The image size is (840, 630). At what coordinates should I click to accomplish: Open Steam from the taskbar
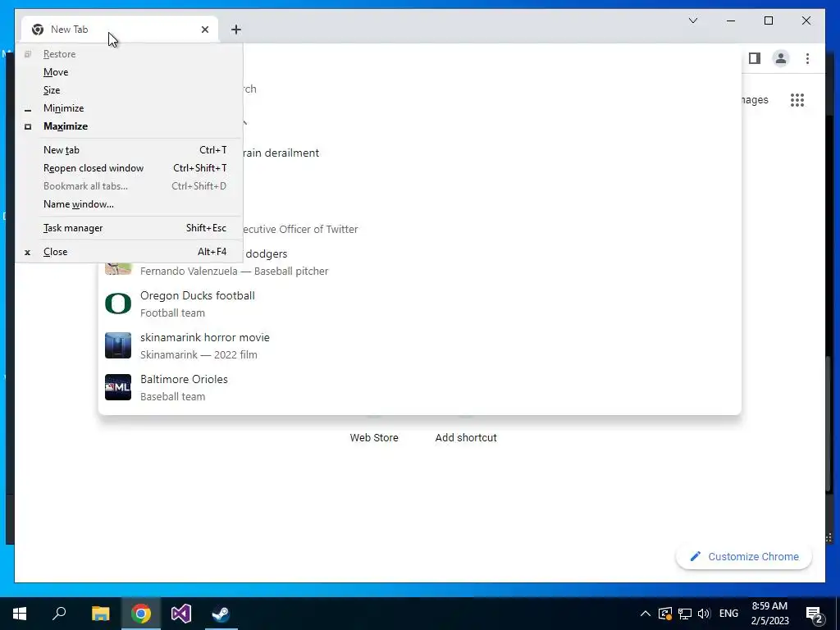tap(221, 614)
